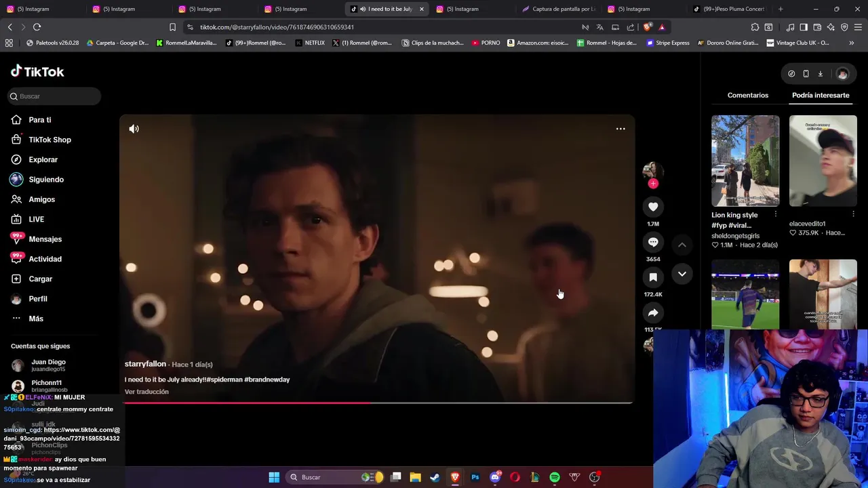Image resolution: width=868 pixels, height=488 pixels.
Task: Open the elacevedito1 video thumbnail
Action: [823, 161]
